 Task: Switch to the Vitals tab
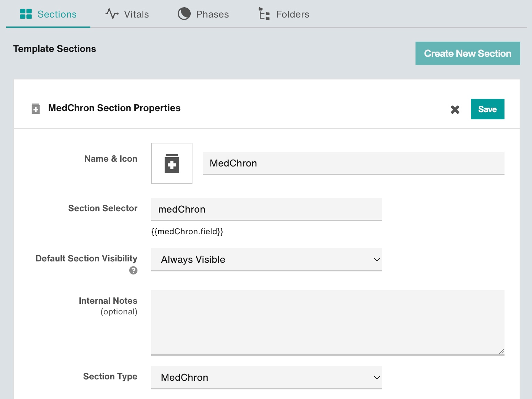coord(136,14)
